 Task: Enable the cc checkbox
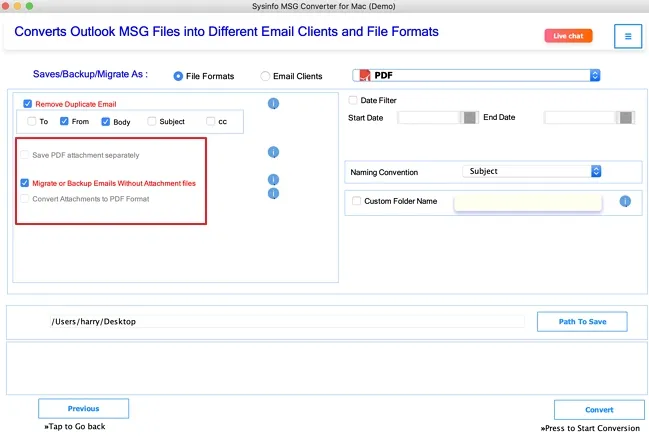[211, 121]
